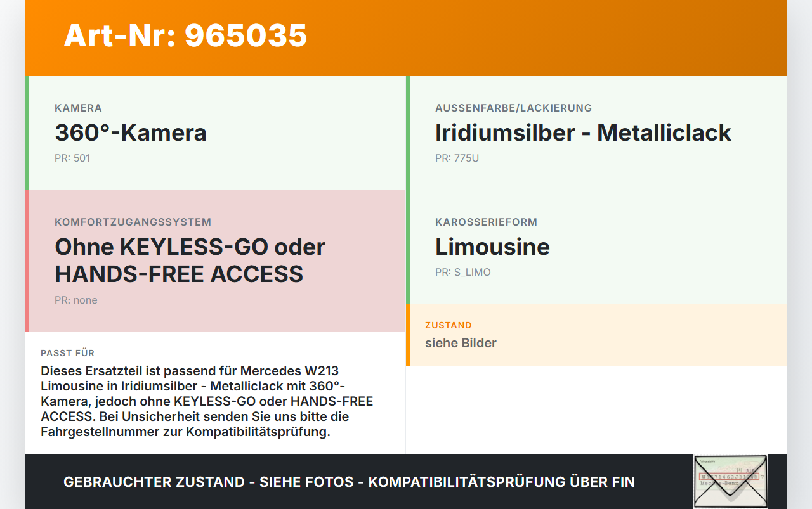Screen dimensions: 812x509
Task: Click the ZUSTAND label
Action: click(x=448, y=325)
